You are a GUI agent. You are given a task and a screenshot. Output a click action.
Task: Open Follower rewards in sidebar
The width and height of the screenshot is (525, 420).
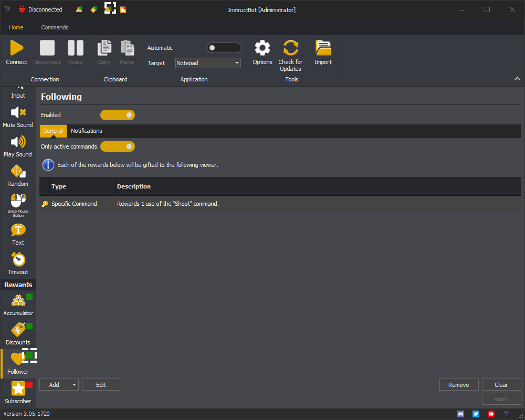coord(18,364)
